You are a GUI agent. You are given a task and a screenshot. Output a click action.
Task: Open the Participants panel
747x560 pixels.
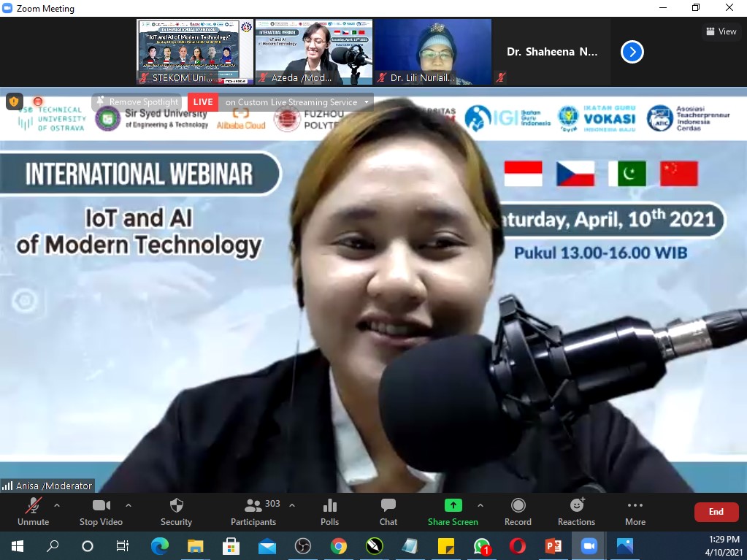tap(253, 512)
